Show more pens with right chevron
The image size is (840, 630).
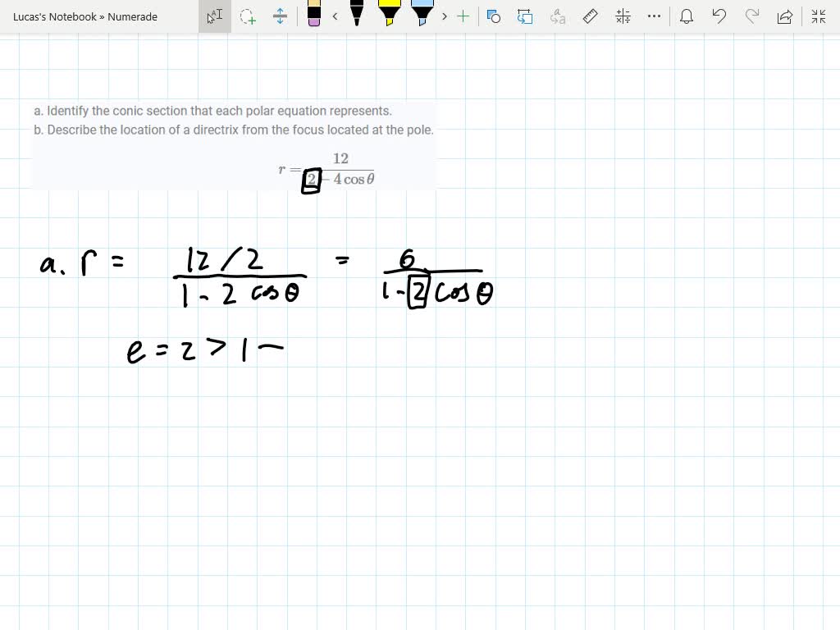(444, 16)
